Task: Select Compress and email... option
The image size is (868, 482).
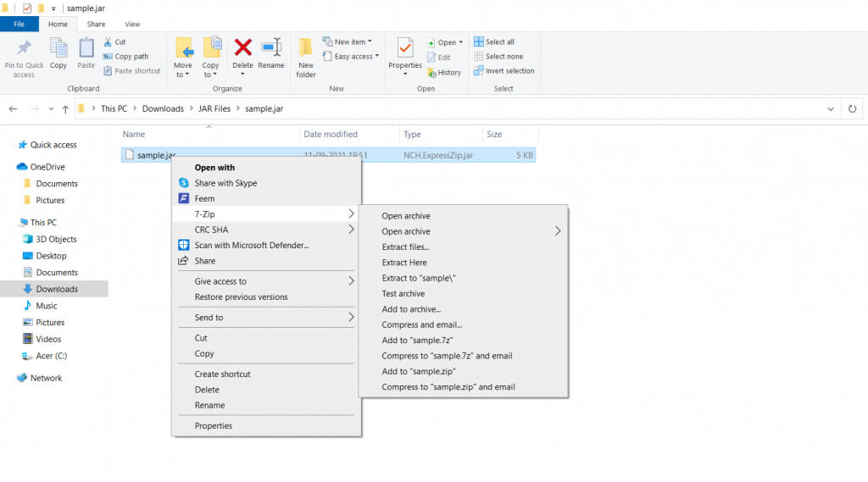Action: pyautogui.click(x=463, y=324)
